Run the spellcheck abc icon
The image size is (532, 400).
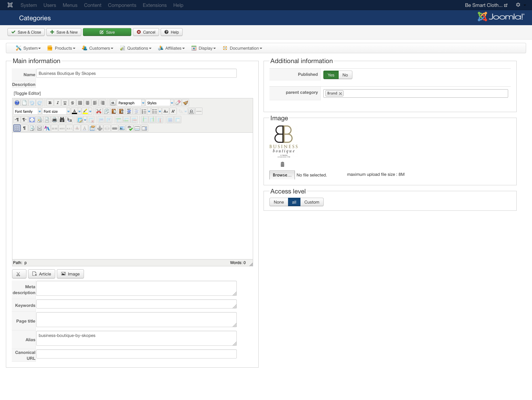[x=130, y=128]
